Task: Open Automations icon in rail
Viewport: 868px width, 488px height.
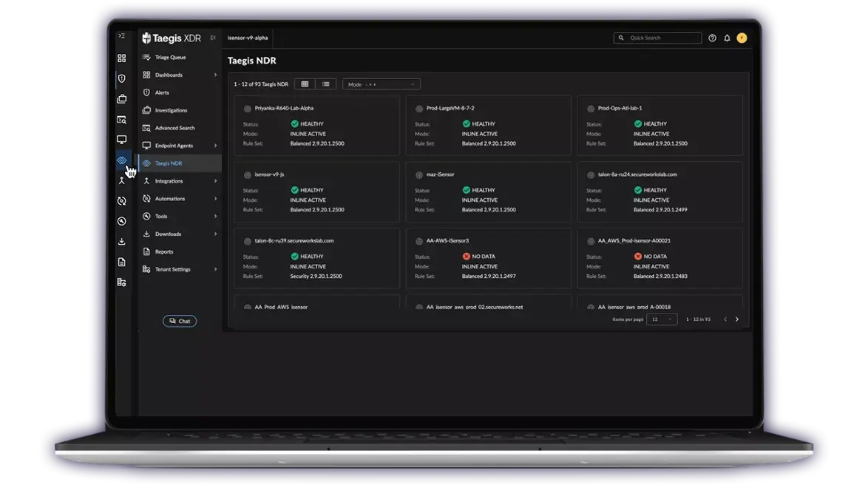Action: click(122, 201)
